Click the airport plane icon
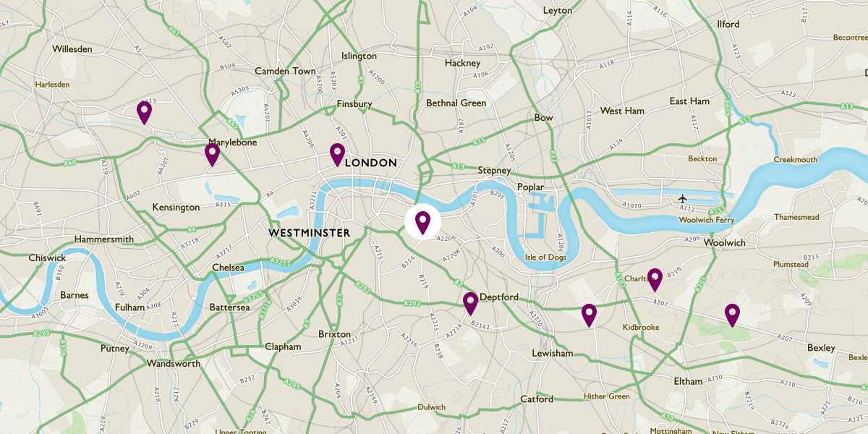Image resolution: width=868 pixels, height=434 pixels. (x=683, y=197)
